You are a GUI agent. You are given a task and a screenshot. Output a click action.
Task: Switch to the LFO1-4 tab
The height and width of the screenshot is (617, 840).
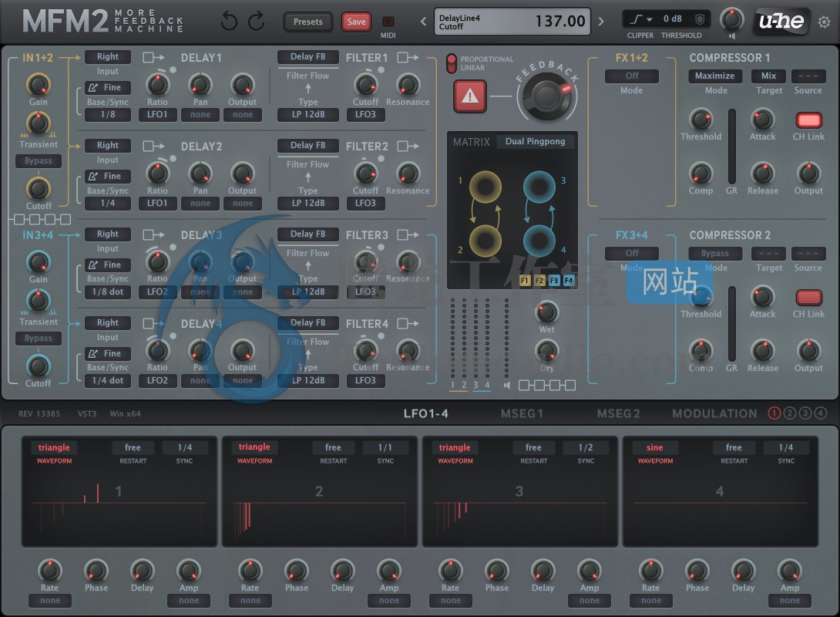(x=426, y=413)
